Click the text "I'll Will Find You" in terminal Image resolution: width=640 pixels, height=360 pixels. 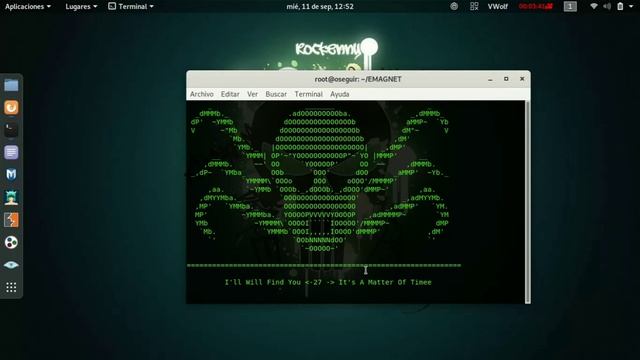263,282
